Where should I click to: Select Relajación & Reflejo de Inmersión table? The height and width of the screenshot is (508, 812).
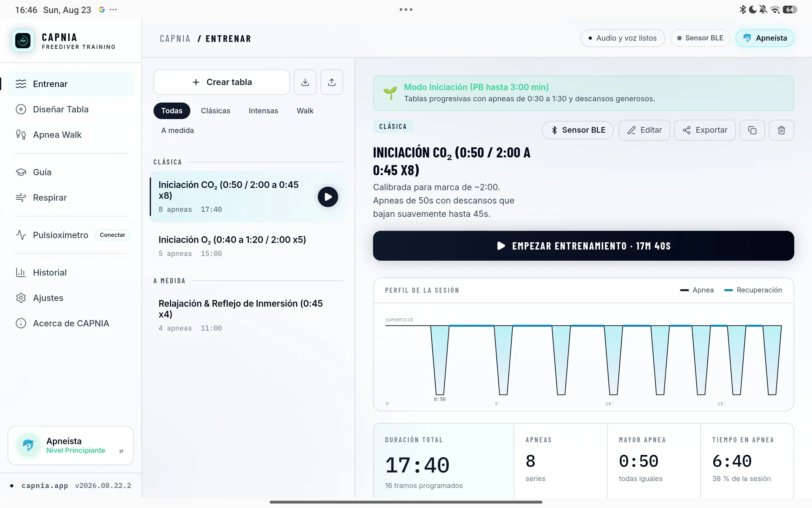click(248, 315)
